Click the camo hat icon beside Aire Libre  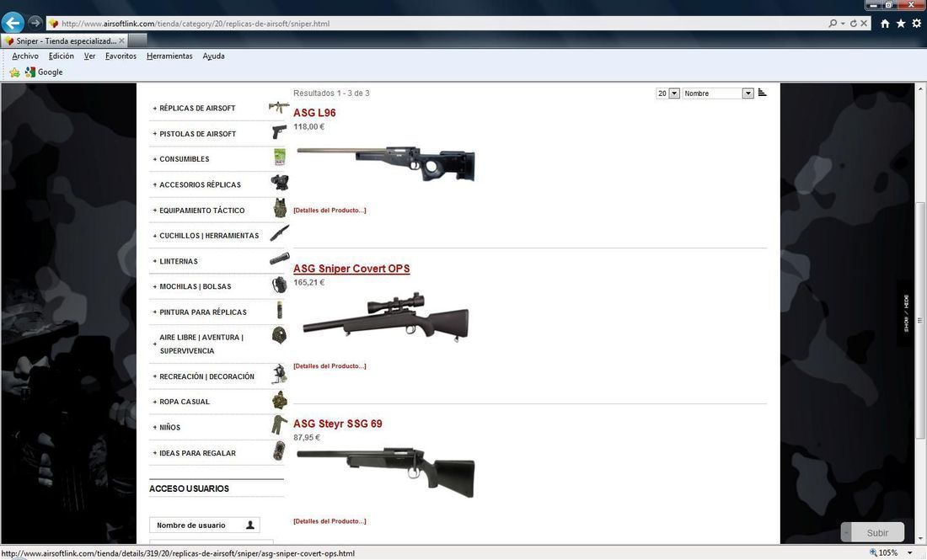point(279,335)
